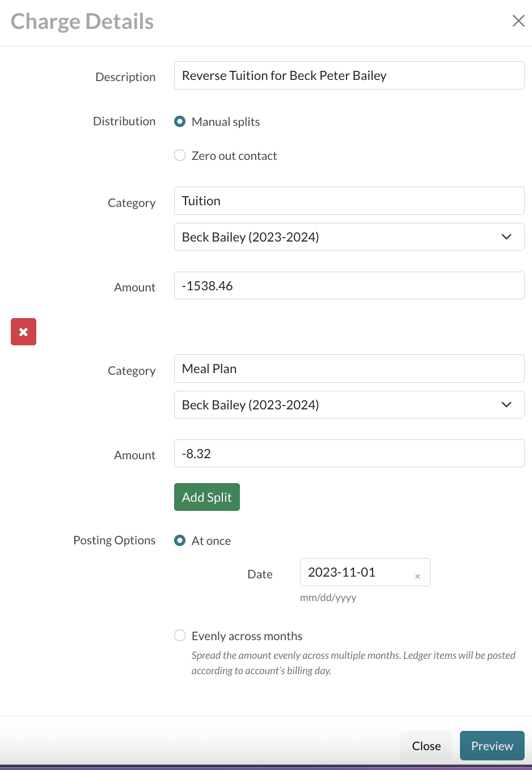Viewport: 532px width, 770px height.
Task: Select the Manual splits radio option
Action: pos(180,121)
